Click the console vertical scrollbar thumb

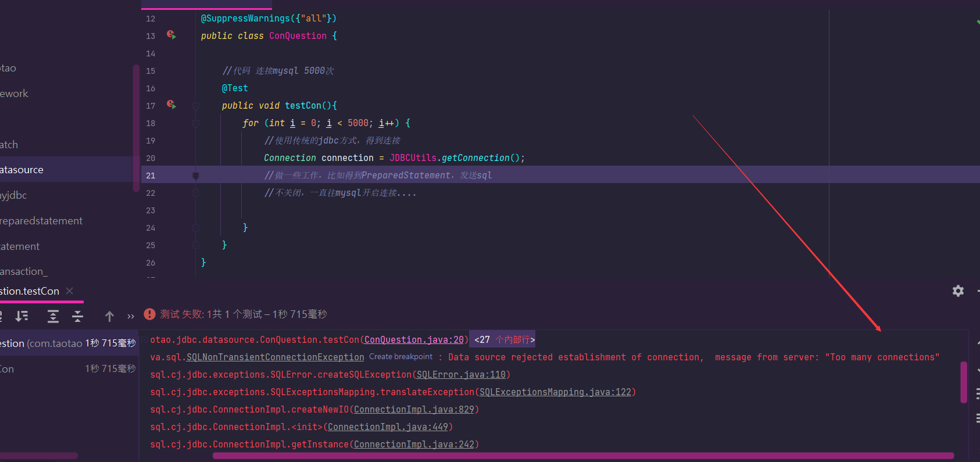pyautogui.click(x=963, y=382)
